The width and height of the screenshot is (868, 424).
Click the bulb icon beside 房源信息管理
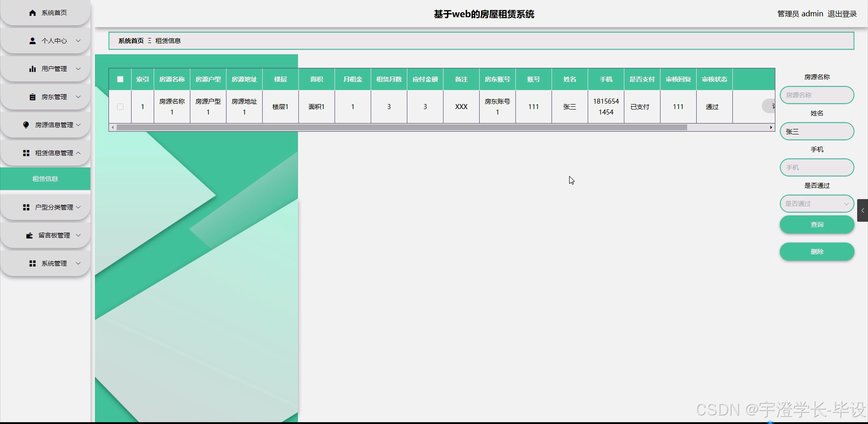(x=26, y=125)
